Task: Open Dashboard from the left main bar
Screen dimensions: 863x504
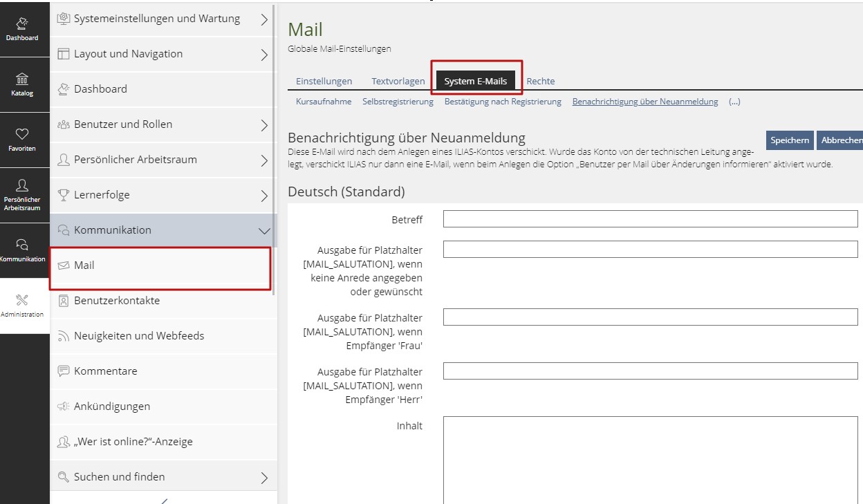Action: click(22, 30)
